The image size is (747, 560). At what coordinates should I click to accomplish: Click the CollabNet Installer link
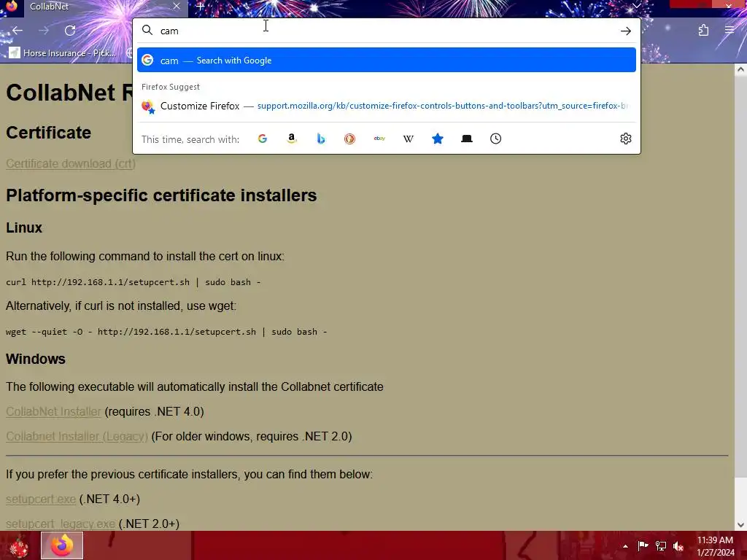[53, 411]
